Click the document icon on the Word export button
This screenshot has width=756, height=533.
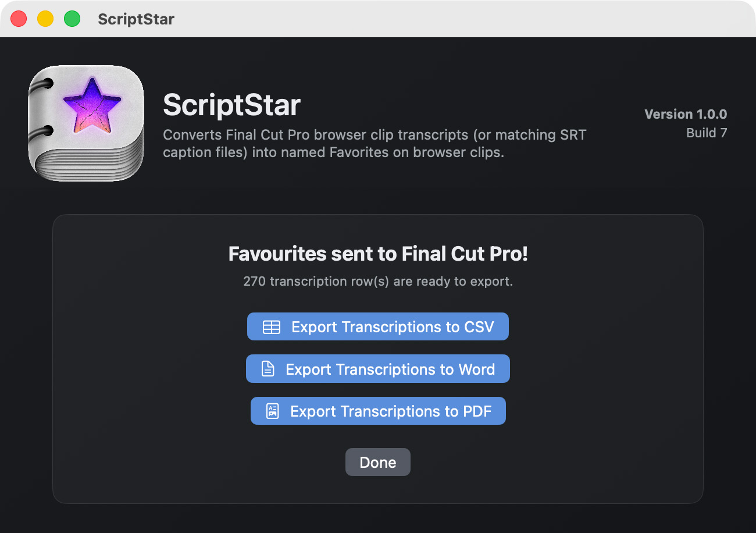tap(268, 369)
